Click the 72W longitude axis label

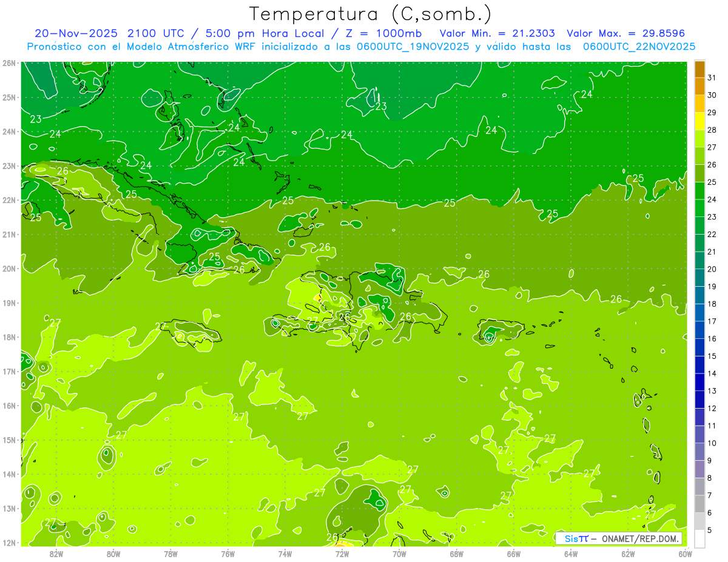click(342, 554)
